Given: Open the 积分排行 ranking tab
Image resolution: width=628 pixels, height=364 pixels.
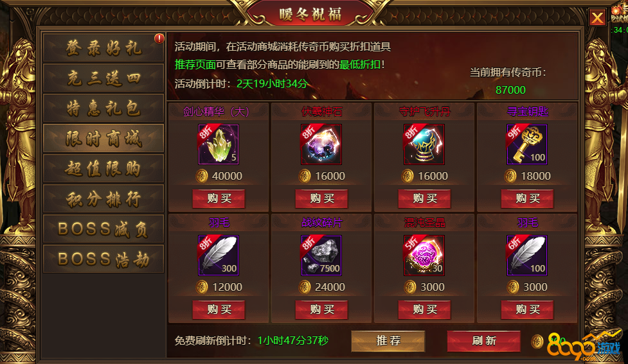Looking at the screenshot, I should [103, 199].
